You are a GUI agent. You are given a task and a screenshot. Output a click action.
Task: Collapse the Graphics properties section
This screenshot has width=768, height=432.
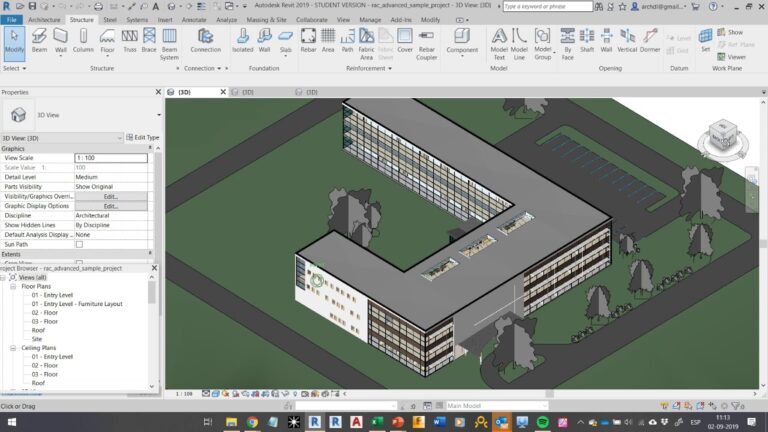click(150, 148)
